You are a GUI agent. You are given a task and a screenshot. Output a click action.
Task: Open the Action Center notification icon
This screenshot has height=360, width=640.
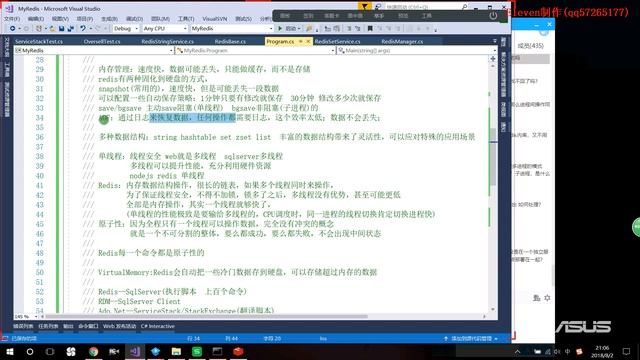pos(627,351)
